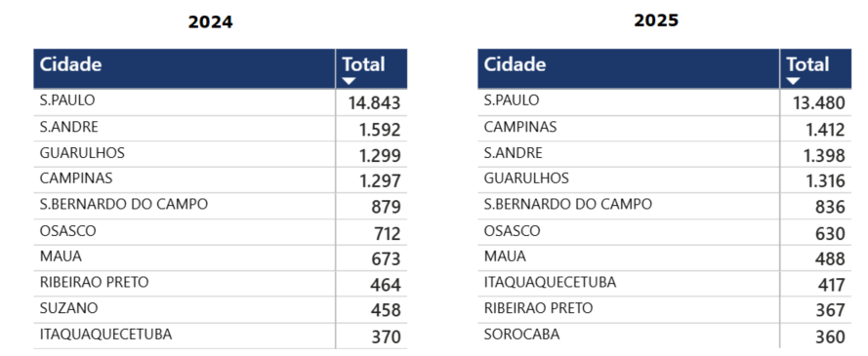Select the S.ANDRE value 1.398 in the 2025 table
Viewport: 868px width, 356px height.
pos(824,155)
